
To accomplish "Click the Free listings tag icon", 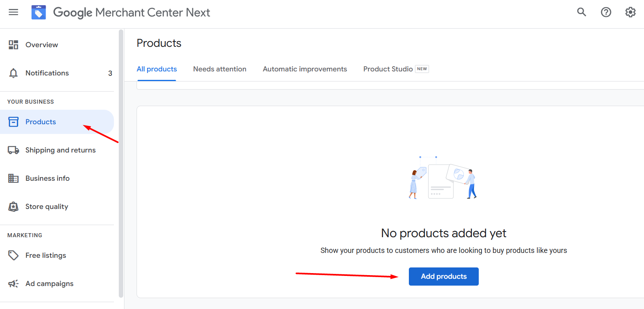I will pos(13,255).
